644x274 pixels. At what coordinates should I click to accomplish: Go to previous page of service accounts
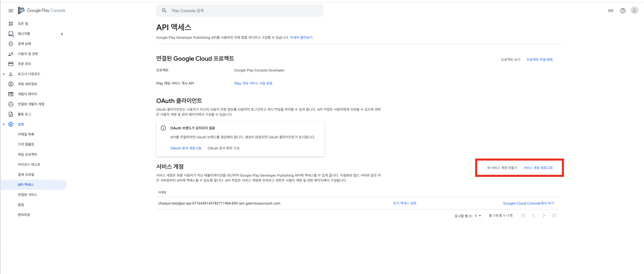coord(533,216)
